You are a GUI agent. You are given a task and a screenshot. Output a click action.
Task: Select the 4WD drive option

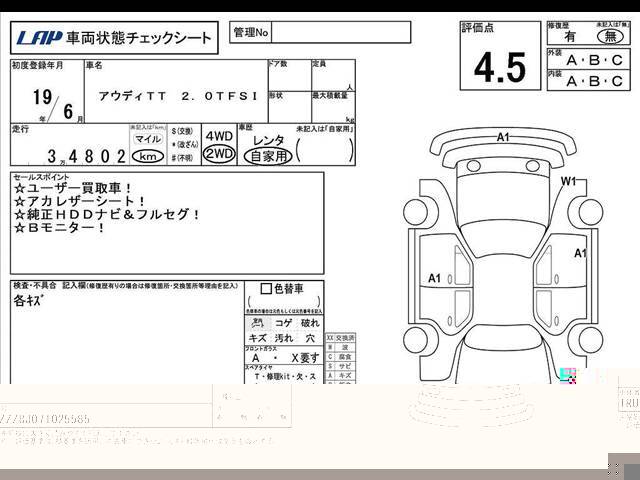tap(219, 136)
